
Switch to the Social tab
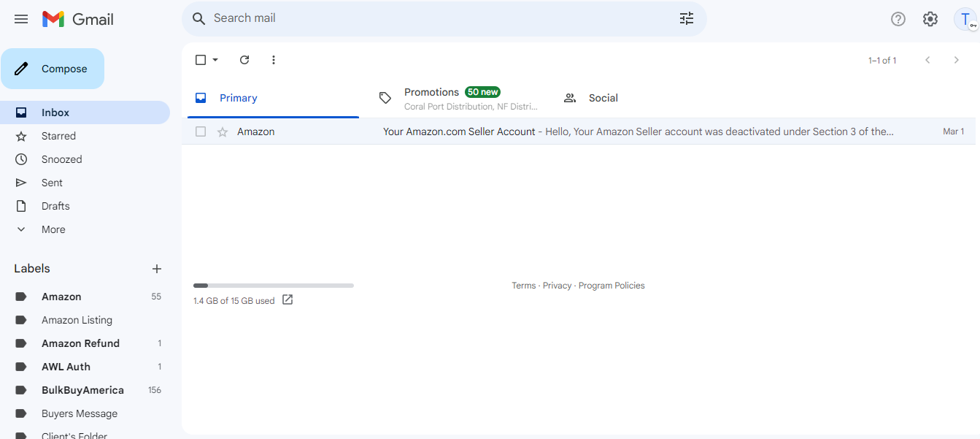coord(642,98)
